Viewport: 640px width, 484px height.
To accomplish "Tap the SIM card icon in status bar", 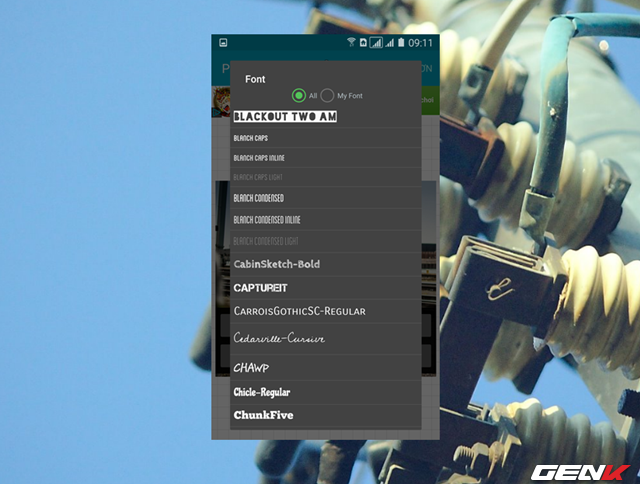I will (x=363, y=43).
